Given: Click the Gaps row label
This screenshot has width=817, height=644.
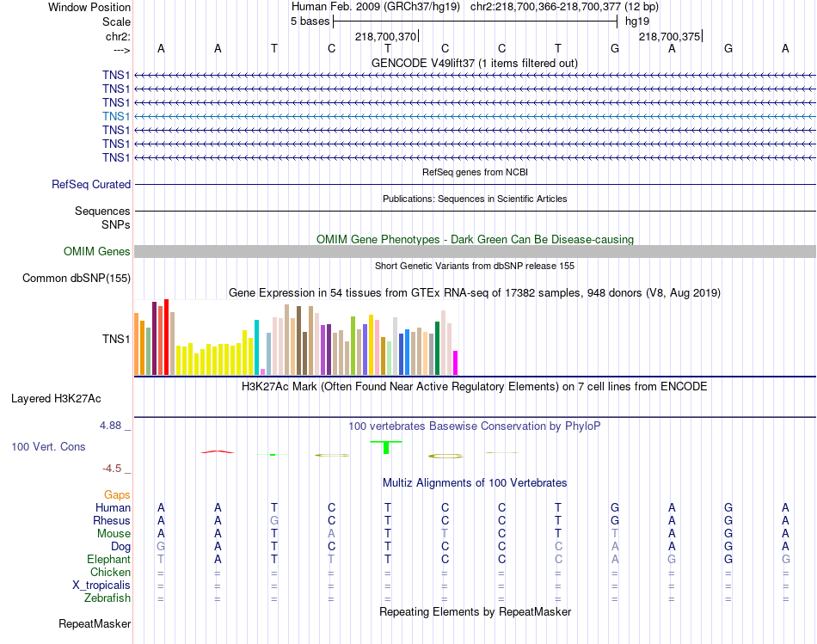Looking at the screenshot, I should (x=117, y=495).
